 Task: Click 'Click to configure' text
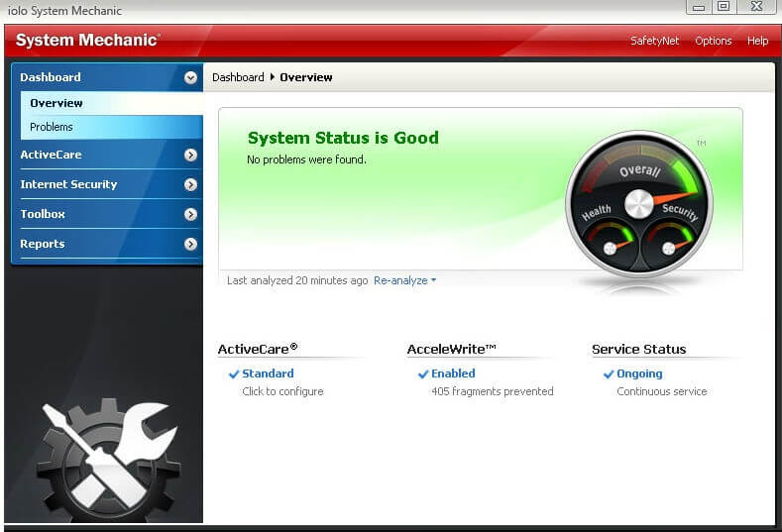coord(282,391)
